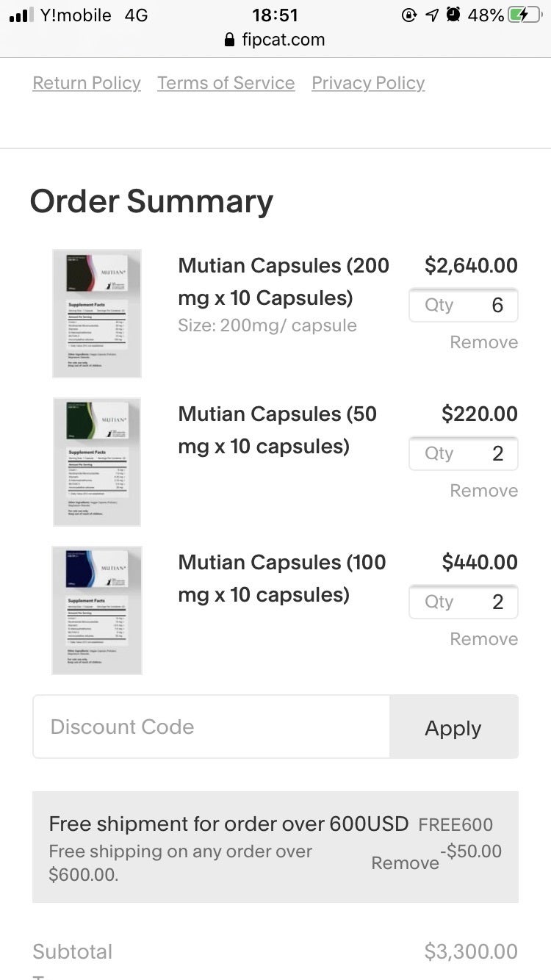Tap the lock icon beside fipcat.com

click(230, 40)
